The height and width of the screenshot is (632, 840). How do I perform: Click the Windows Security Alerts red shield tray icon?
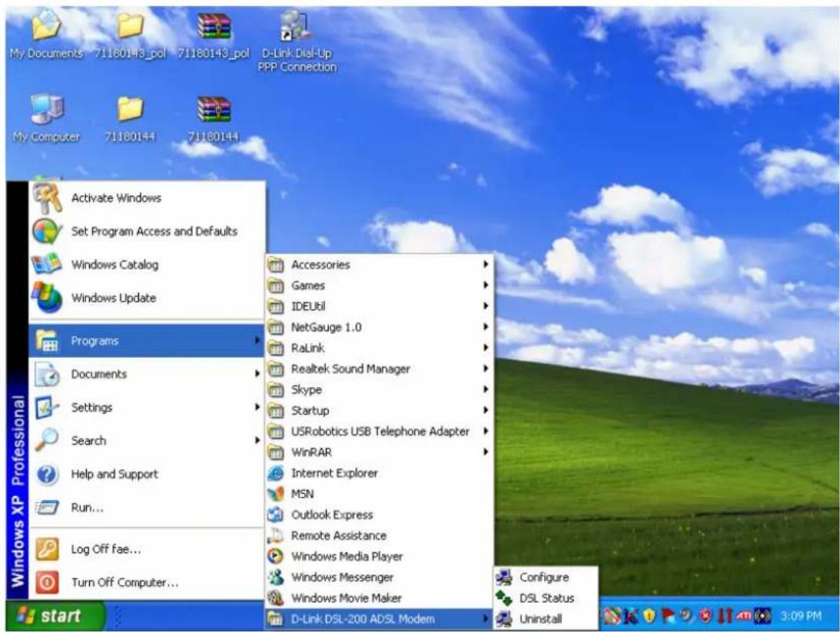click(706, 616)
